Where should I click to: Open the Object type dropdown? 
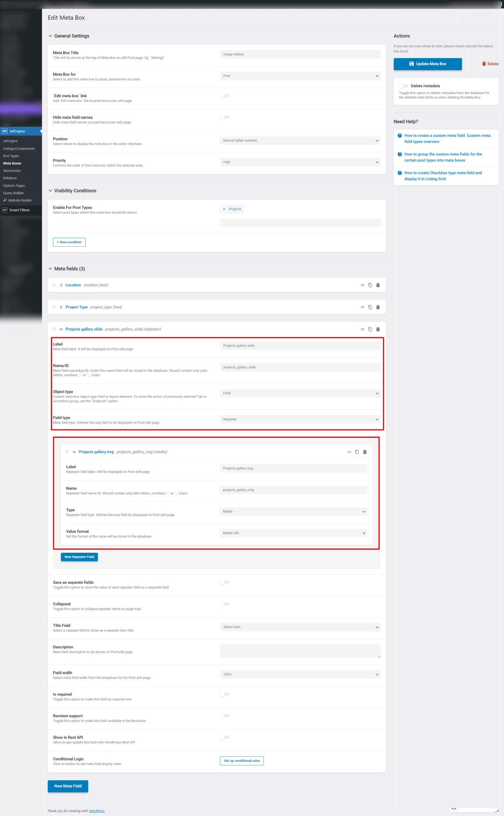tap(300, 393)
